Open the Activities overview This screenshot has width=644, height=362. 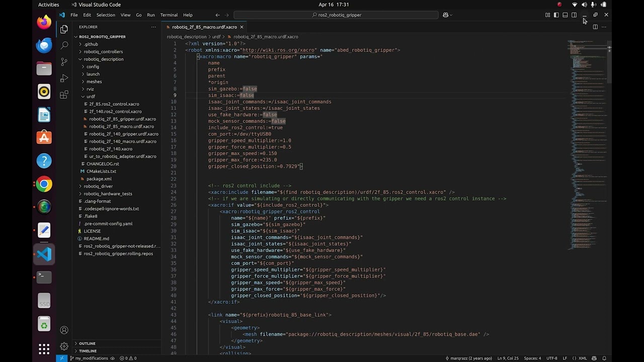point(49,5)
